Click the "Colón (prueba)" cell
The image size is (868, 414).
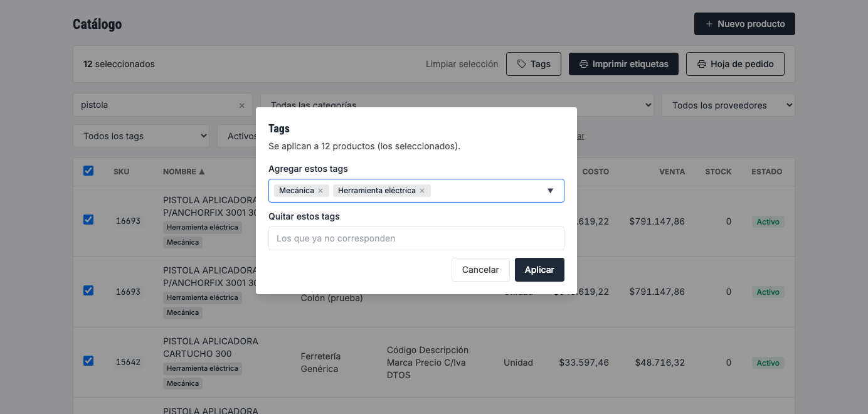(332, 298)
